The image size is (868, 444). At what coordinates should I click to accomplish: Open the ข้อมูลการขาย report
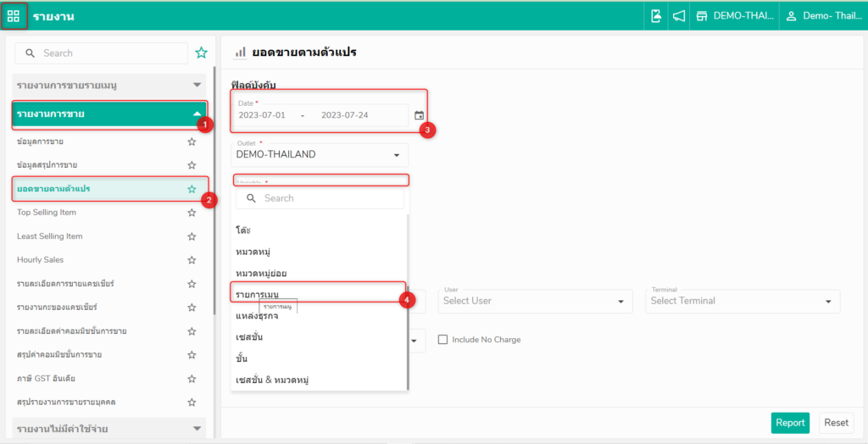pos(40,142)
